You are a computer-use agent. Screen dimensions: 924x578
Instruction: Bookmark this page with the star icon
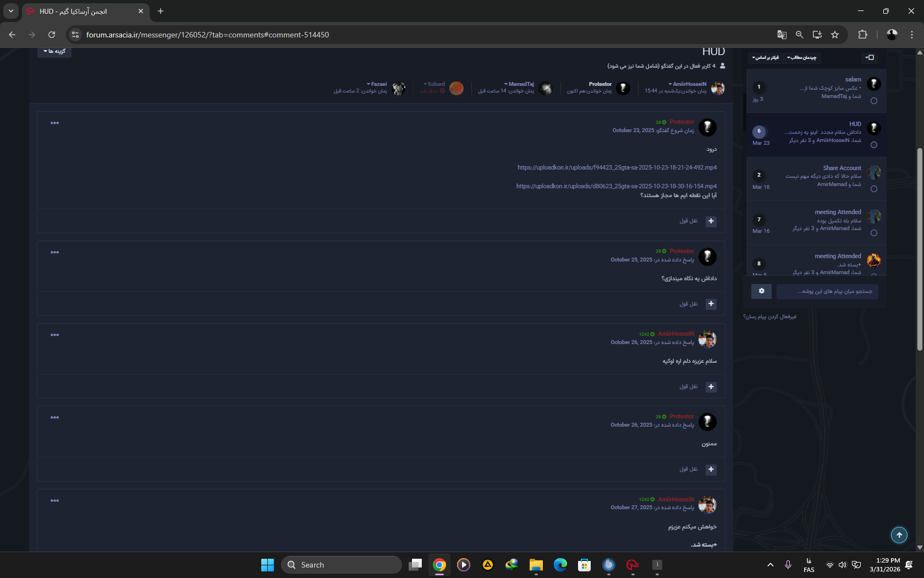click(x=835, y=35)
